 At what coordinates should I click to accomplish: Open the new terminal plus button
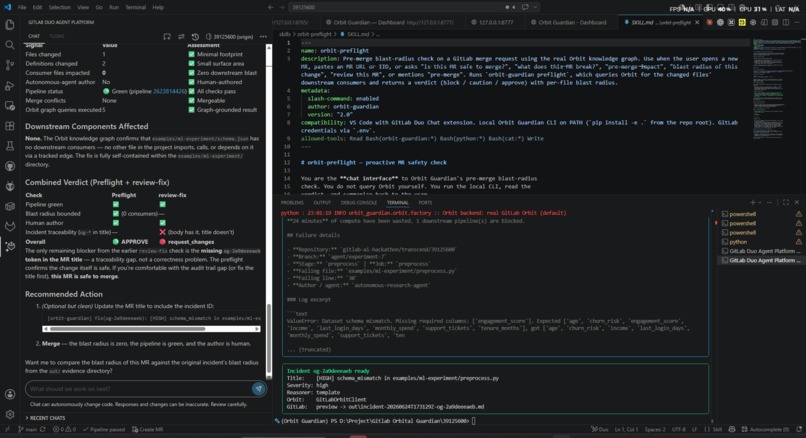[753, 203]
